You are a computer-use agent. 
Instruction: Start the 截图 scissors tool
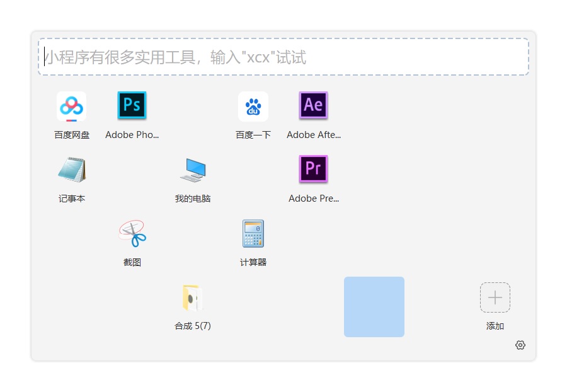(x=132, y=234)
